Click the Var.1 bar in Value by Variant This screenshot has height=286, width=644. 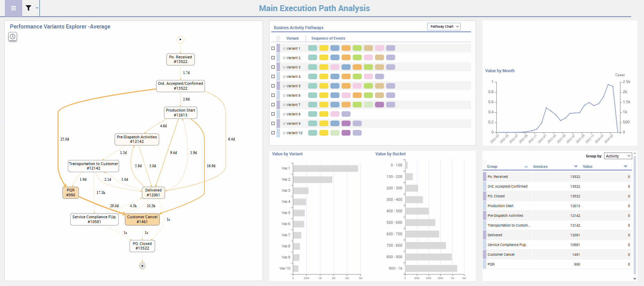pyautogui.click(x=325, y=168)
